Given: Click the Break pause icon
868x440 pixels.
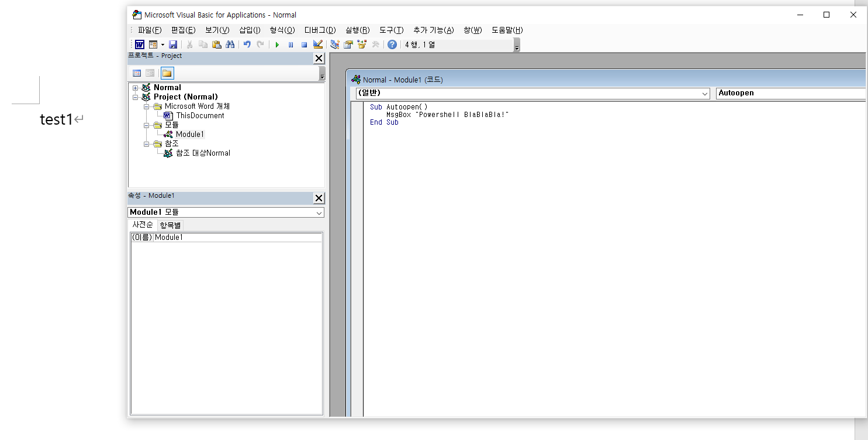Looking at the screenshot, I should (x=291, y=44).
